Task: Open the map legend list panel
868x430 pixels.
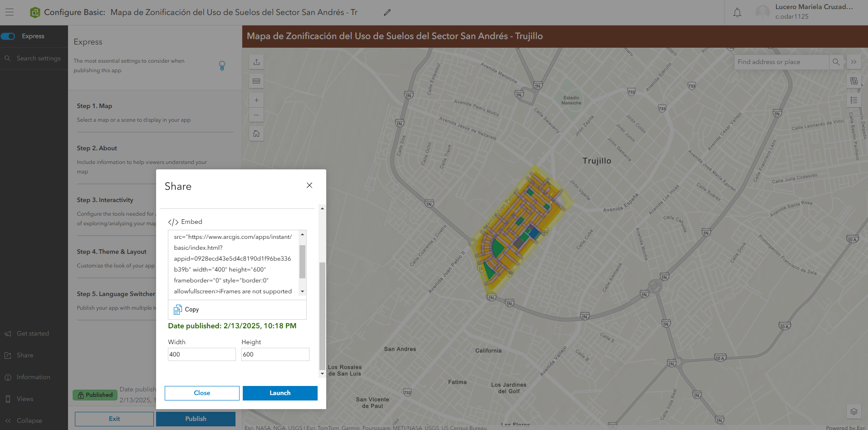Action: (x=853, y=100)
